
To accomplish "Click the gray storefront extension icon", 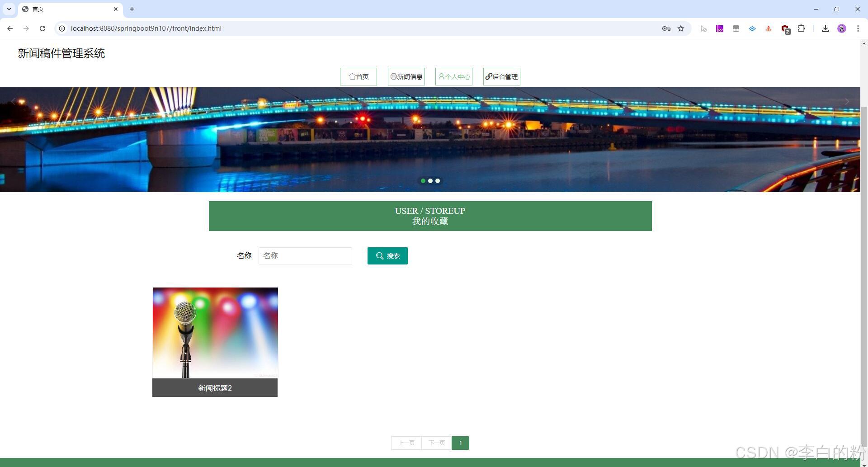I will 736,28.
